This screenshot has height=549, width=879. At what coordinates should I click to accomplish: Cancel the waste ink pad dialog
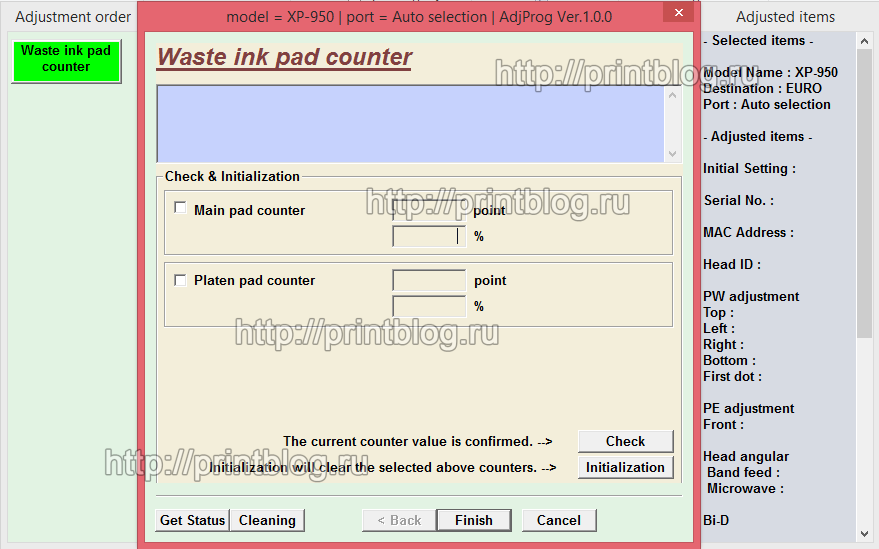pyautogui.click(x=559, y=520)
